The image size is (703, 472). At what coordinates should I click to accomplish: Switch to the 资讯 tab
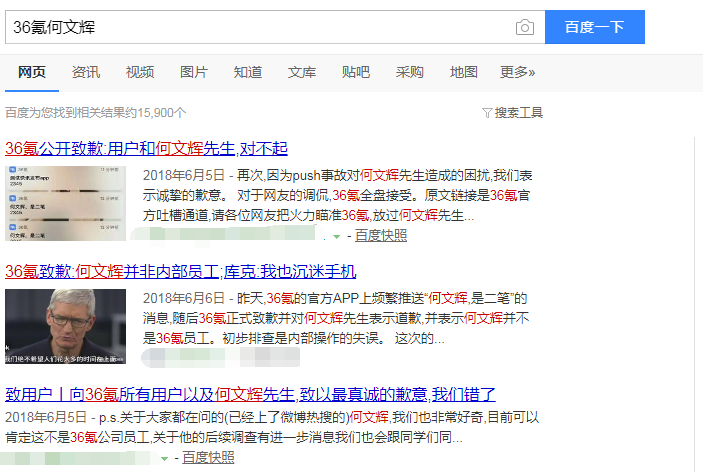click(x=86, y=72)
